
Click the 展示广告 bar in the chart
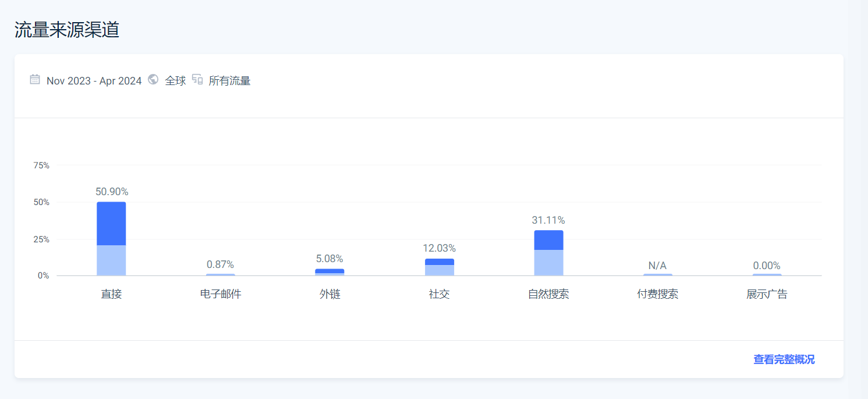pyautogui.click(x=767, y=274)
